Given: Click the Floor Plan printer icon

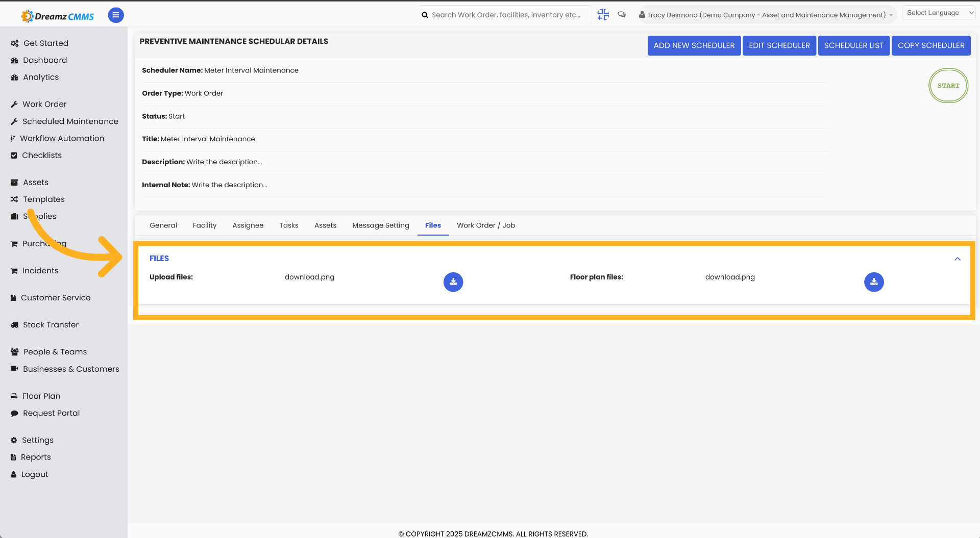Looking at the screenshot, I should (14, 396).
